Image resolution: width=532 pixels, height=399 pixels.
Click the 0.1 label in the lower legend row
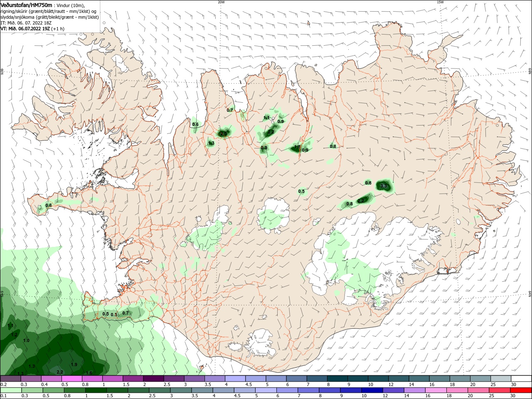tap(3, 396)
